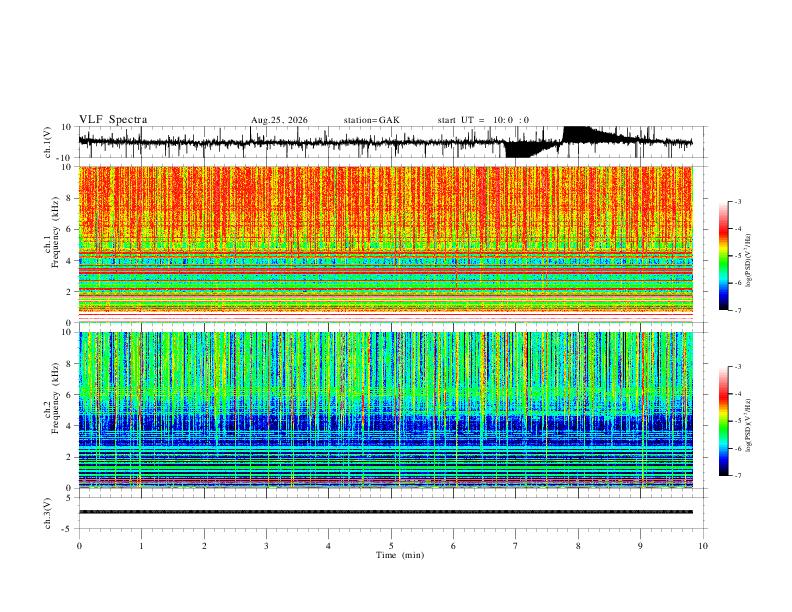Click the ch.3 flat black waveform trace
The width and height of the screenshot is (792, 612).
point(386,512)
